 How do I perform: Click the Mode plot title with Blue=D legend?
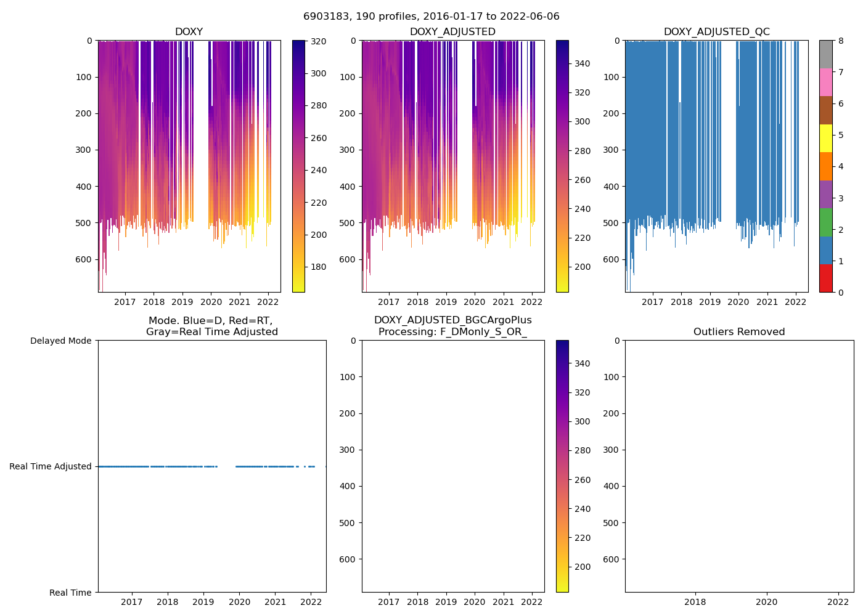(x=211, y=326)
